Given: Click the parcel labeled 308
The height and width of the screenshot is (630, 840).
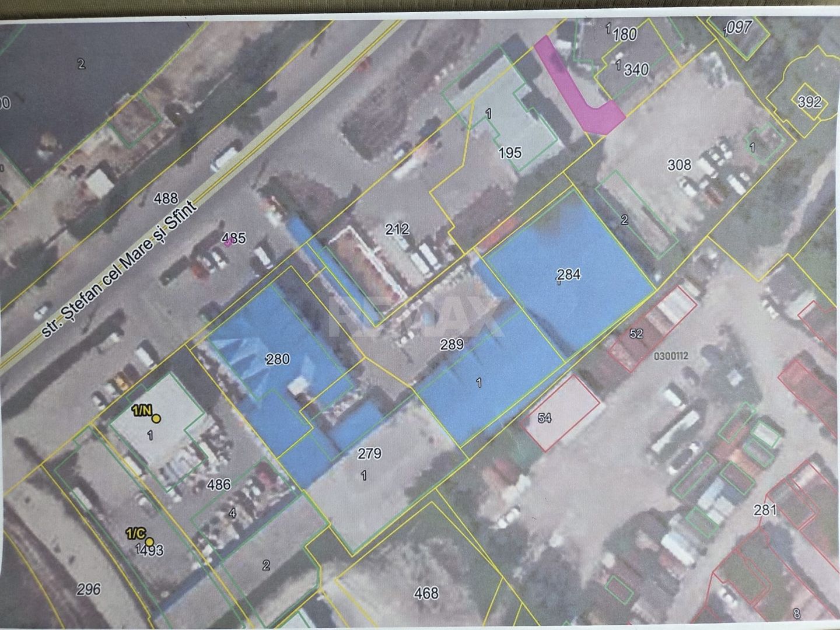Looking at the screenshot, I should point(680,165).
